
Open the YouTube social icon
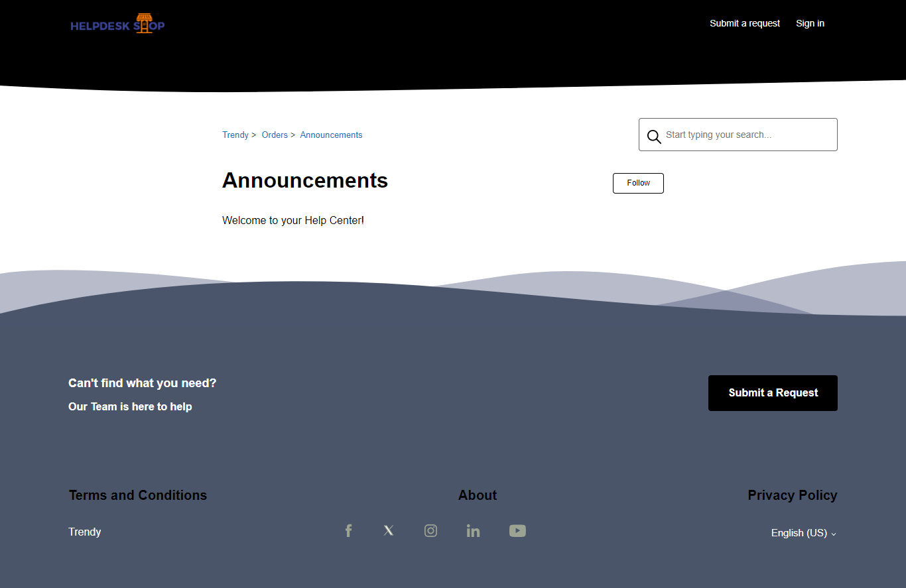pos(517,531)
